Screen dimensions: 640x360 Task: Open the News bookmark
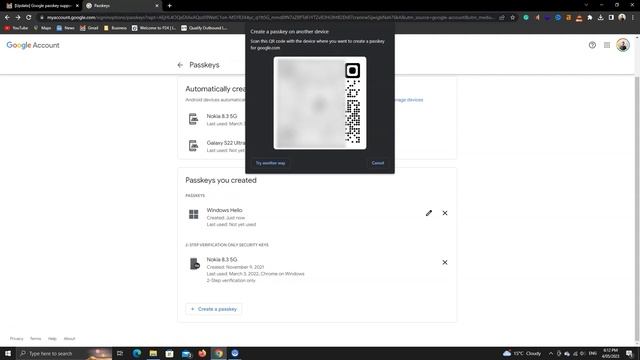[x=66, y=28]
